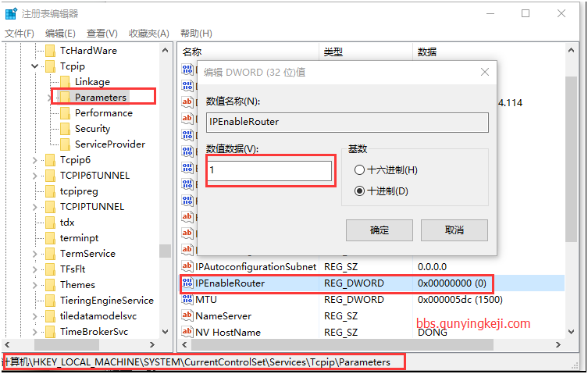Select the TFsFlt tree item label
Screen dimensions: 588x374
73,269
